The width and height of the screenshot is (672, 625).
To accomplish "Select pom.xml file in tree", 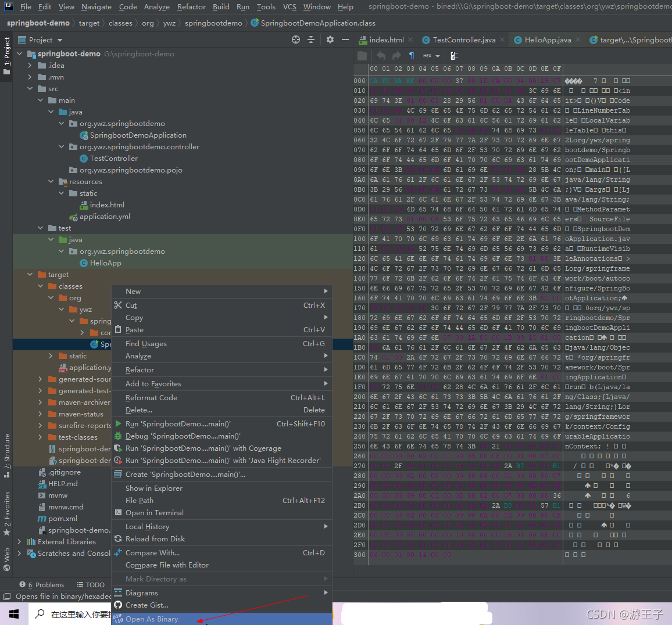I will click(63, 519).
